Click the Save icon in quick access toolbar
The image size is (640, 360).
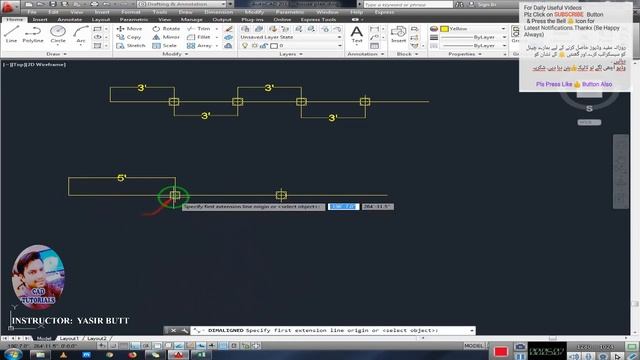click(53, 4)
